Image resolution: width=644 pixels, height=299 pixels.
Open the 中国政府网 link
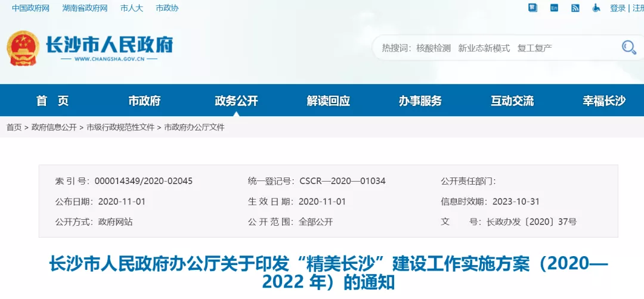pos(30,8)
